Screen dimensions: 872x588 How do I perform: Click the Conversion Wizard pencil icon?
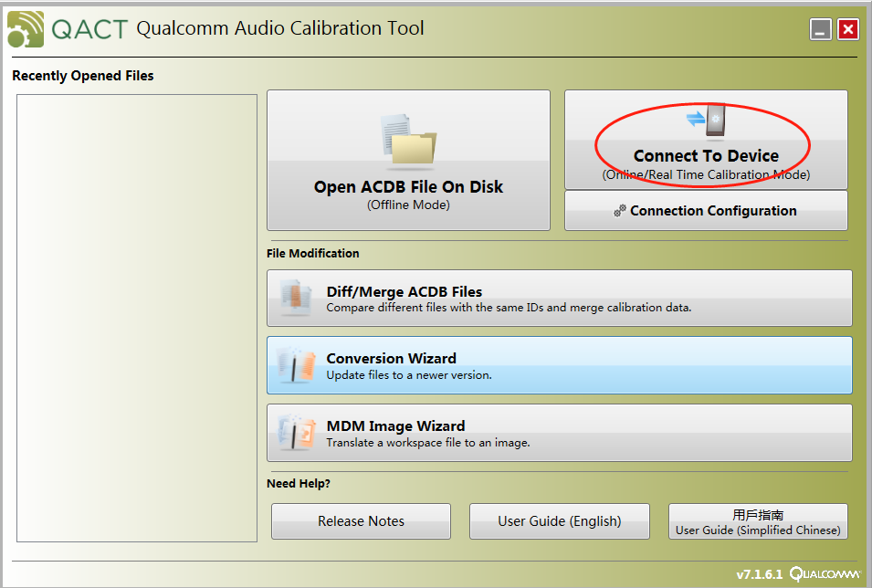tap(294, 363)
